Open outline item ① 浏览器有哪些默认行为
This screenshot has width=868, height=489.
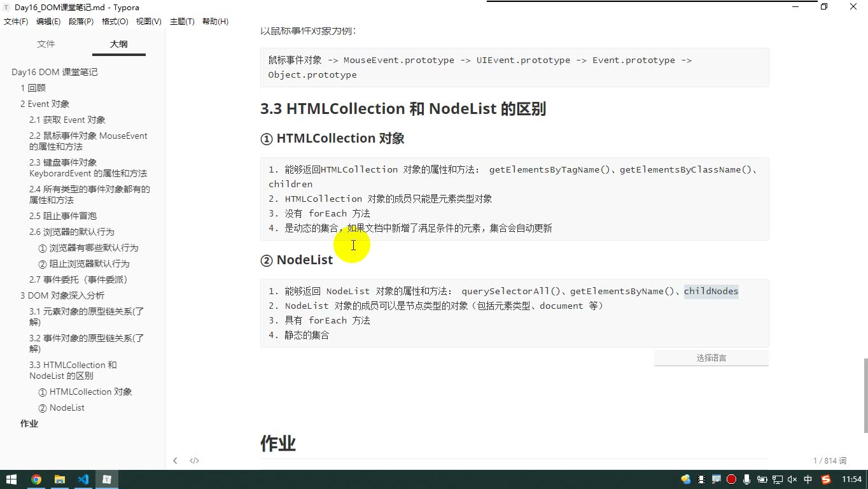pos(88,248)
